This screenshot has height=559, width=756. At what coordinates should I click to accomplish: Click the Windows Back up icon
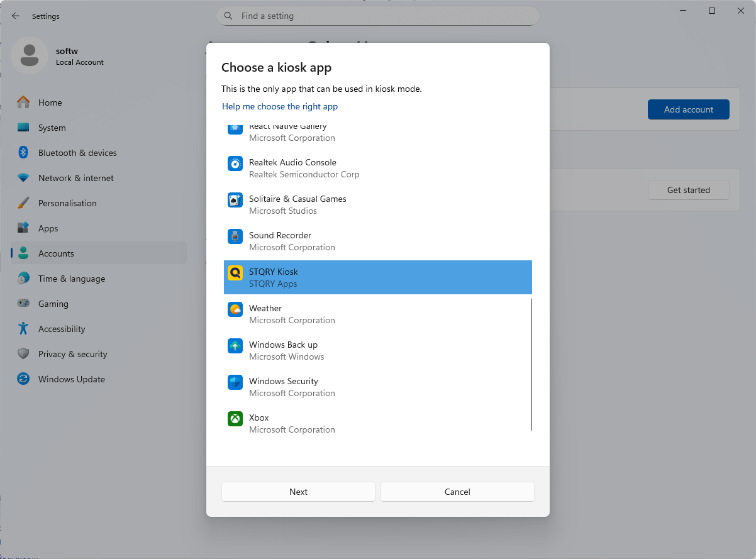[235, 346]
